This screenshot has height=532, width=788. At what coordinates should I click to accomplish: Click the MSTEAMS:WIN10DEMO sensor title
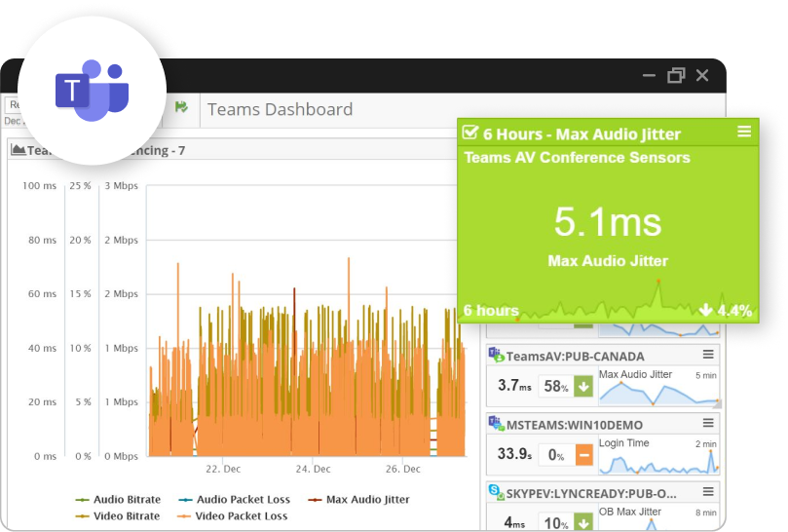[x=575, y=425]
